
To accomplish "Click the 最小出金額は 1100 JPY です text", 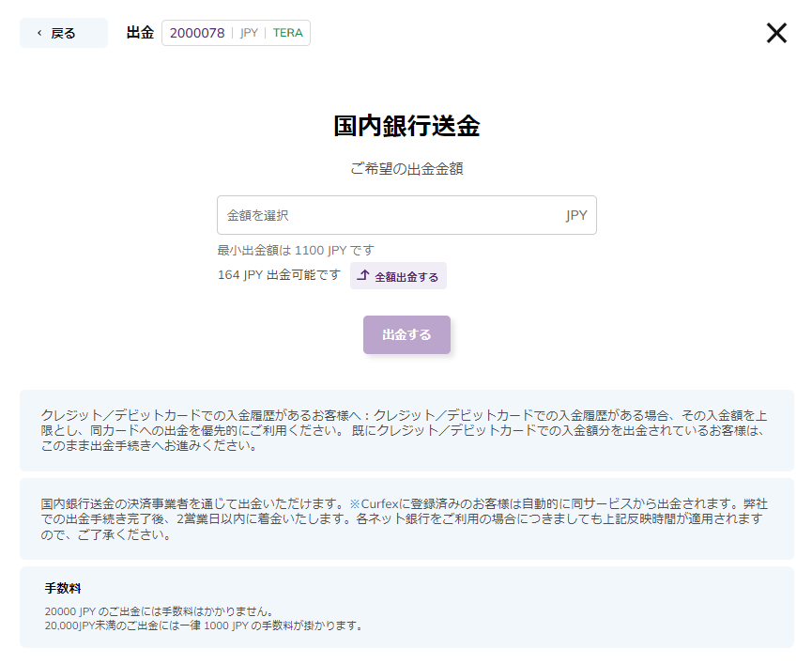I will (295, 251).
